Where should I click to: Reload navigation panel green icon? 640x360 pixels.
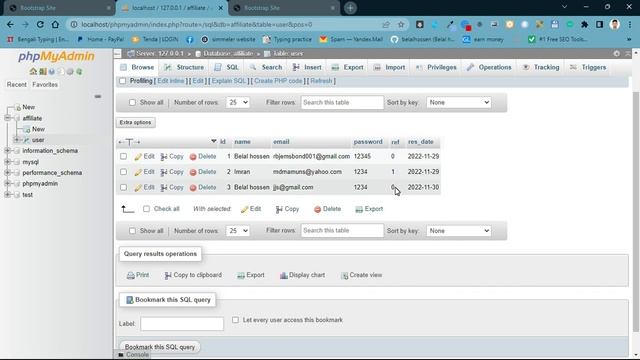79,71
